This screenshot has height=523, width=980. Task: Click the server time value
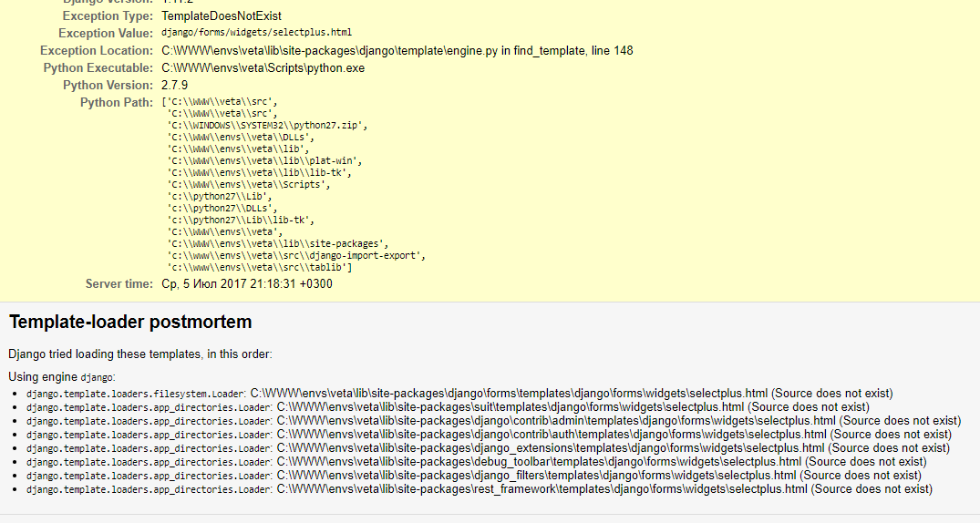247,283
